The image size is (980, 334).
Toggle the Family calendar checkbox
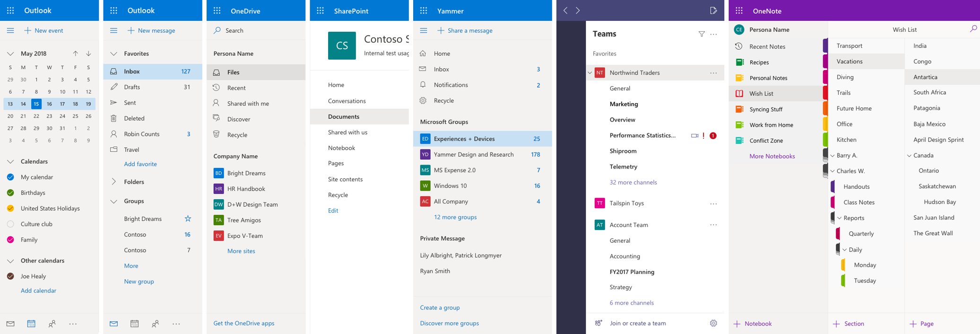(x=10, y=239)
